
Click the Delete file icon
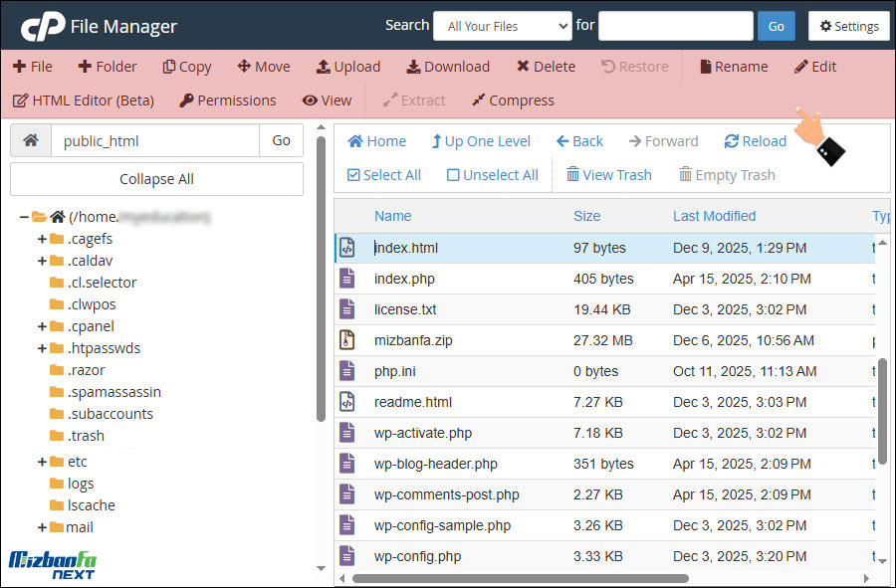523,67
